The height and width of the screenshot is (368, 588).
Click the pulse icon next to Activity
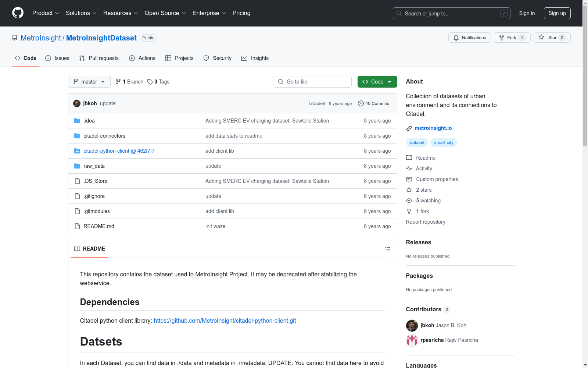click(x=409, y=169)
